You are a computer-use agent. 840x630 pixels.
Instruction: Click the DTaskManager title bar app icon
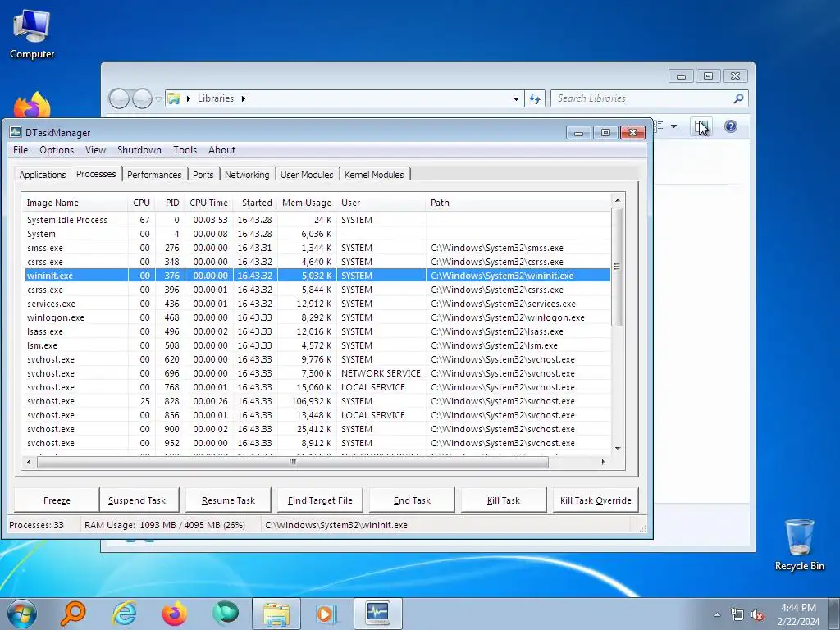16,132
